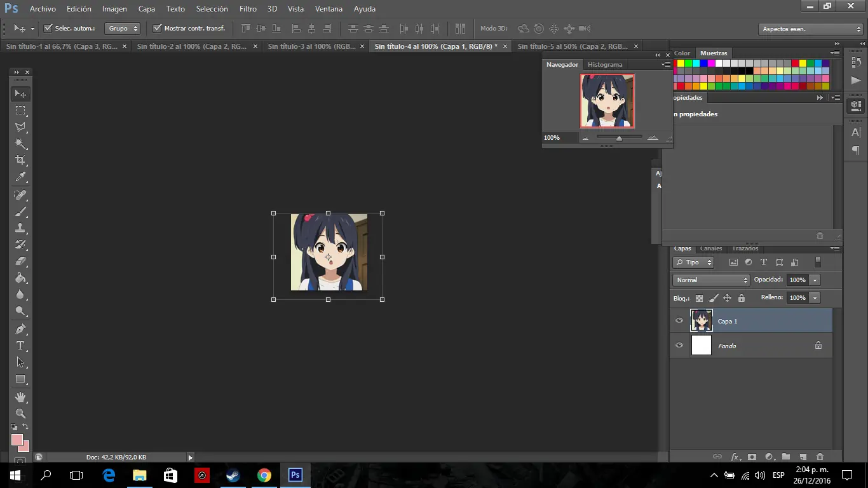The height and width of the screenshot is (488, 868).
Task: Click the delete layer trash icon
Action: [x=820, y=456]
